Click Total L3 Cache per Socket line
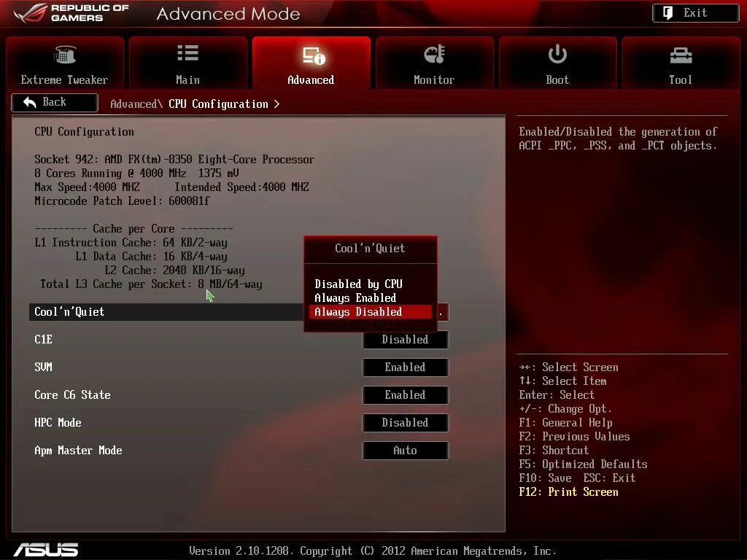This screenshot has width=747, height=560. [152, 284]
